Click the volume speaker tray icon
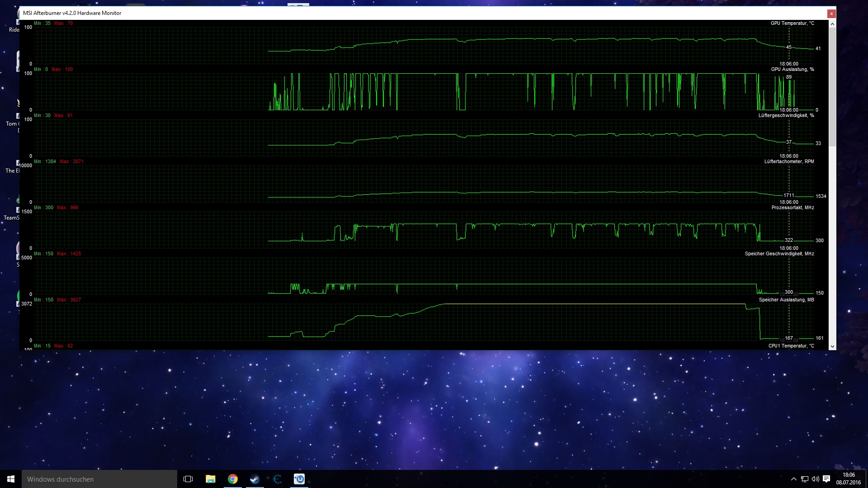This screenshot has width=868, height=488. 815,479
